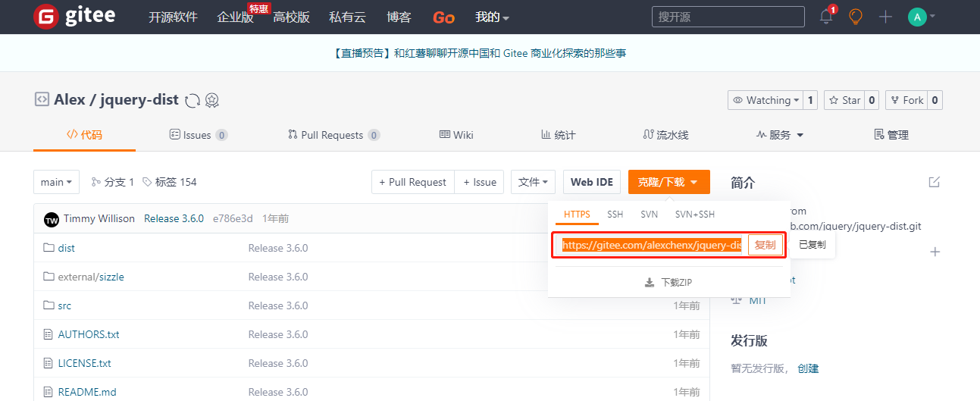Screen dimensions: 980x401
Task: Click Timmy Willison's avatar icon
Action: pyautogui.click(x=52, y=219)
